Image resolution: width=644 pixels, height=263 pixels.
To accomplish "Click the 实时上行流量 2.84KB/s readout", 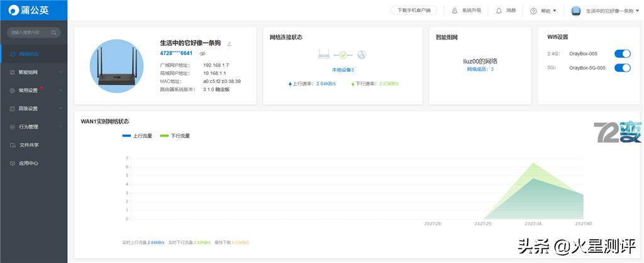I will pos(143,243).
